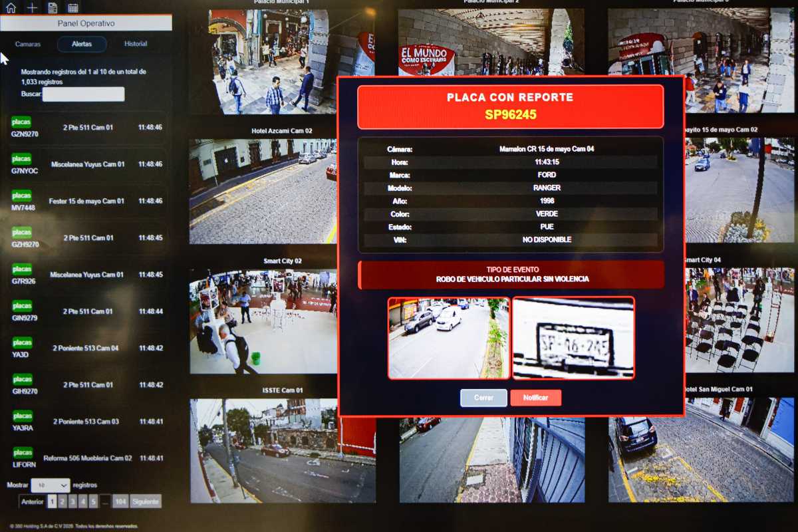Open the Smart City 04 camera feed

(739, 320)
